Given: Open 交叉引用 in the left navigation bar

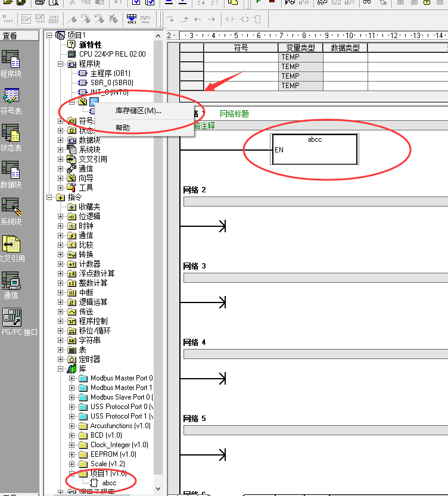Looking at the screenshot, I should (x=11, y=249).
